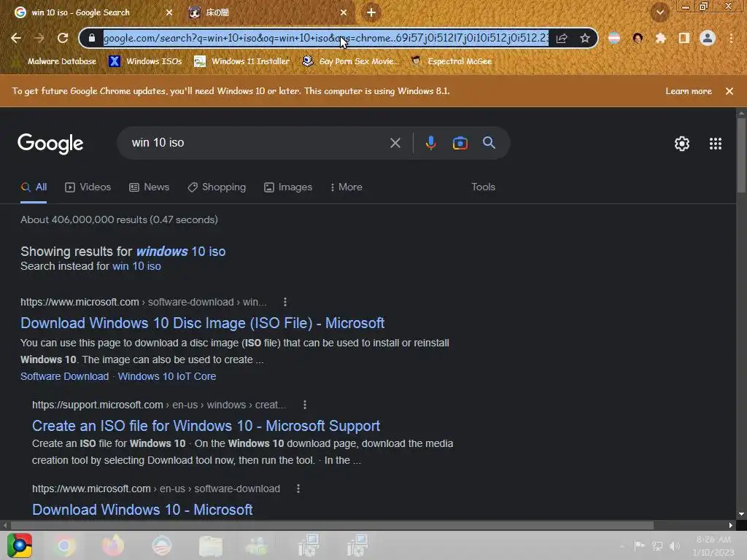
Task: Reload the current page
Action: (63, 38)
